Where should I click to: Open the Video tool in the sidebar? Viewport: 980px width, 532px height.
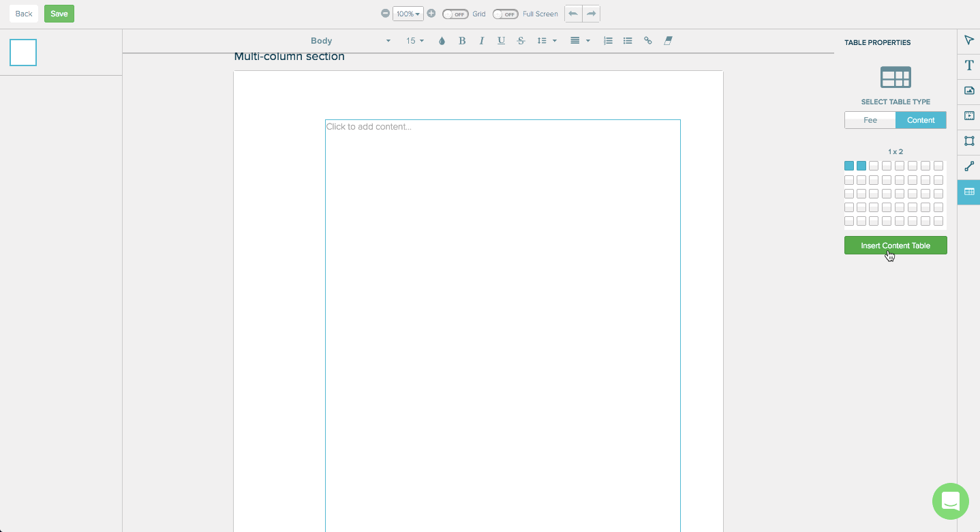tap(968, 115)
